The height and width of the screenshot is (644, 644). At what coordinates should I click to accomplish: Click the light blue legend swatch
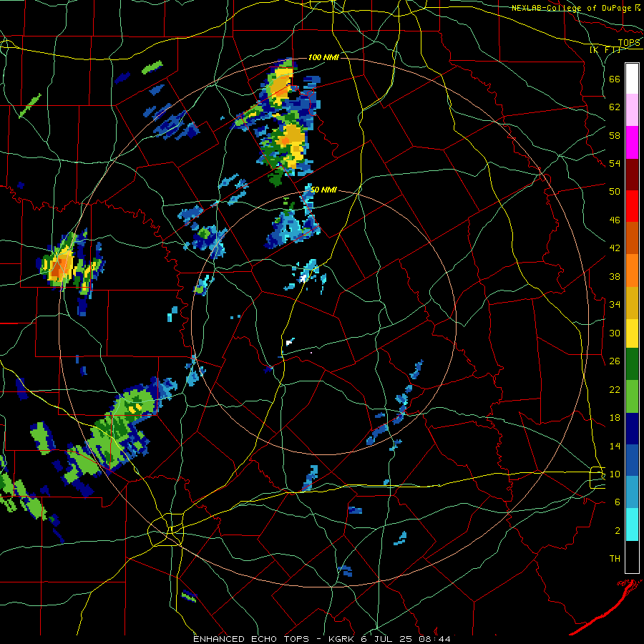(x=632, y=492)
